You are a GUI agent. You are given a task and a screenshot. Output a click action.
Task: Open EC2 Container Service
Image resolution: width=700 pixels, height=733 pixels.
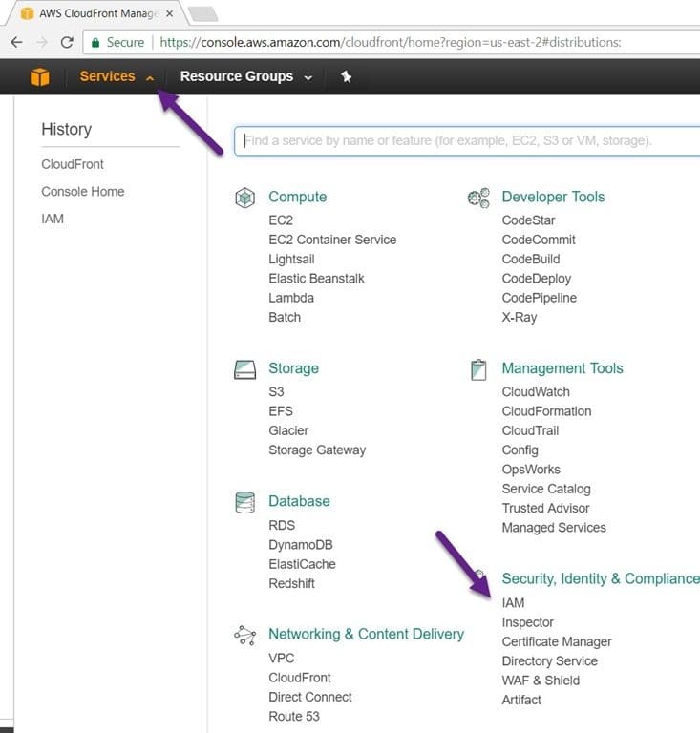pos(332,240)
